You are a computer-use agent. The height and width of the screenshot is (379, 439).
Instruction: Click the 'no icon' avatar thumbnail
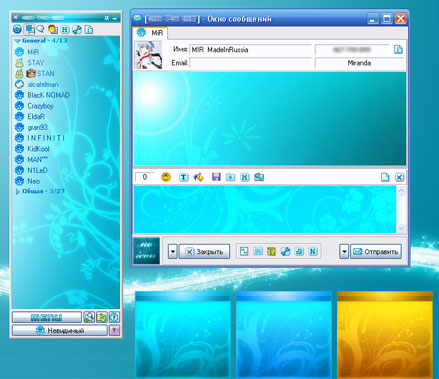point(146,251)
